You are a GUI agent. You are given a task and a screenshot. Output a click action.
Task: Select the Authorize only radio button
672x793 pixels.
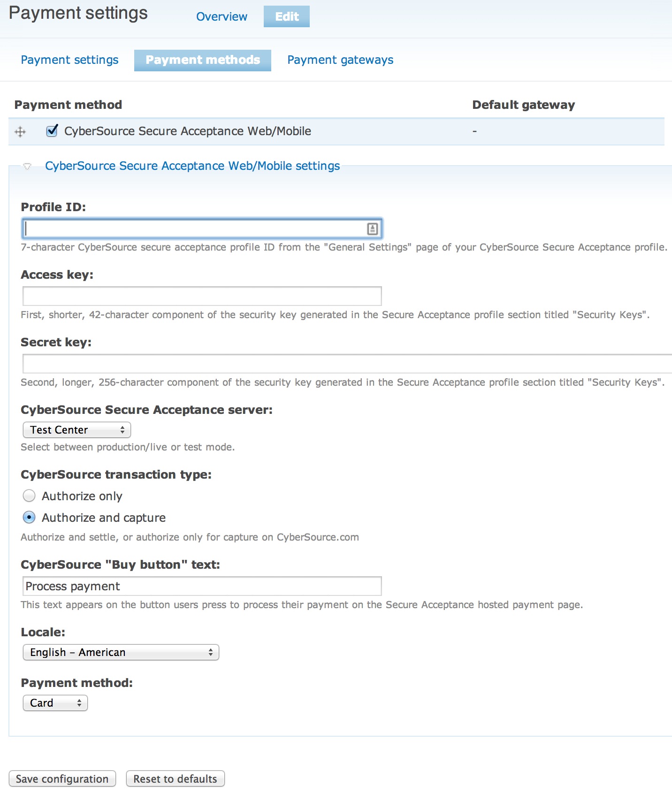29,496
